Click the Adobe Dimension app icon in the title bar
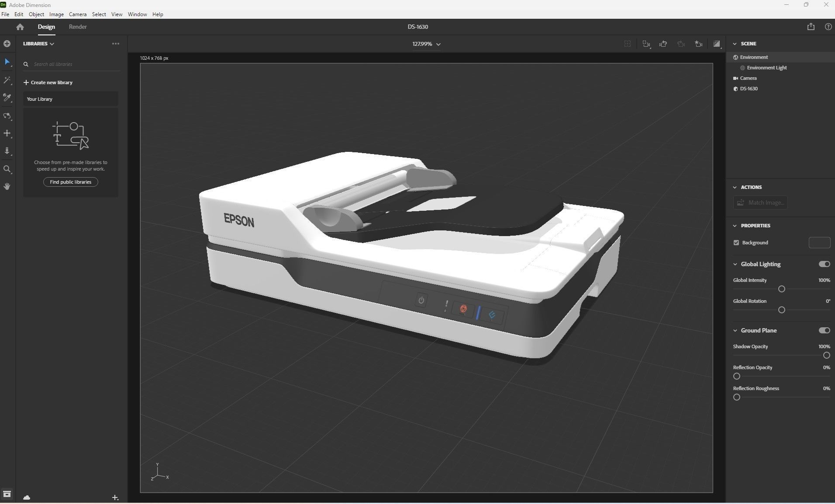Image resolution: width=835 pixels, height=504 pixels. (x=3, y=5)
